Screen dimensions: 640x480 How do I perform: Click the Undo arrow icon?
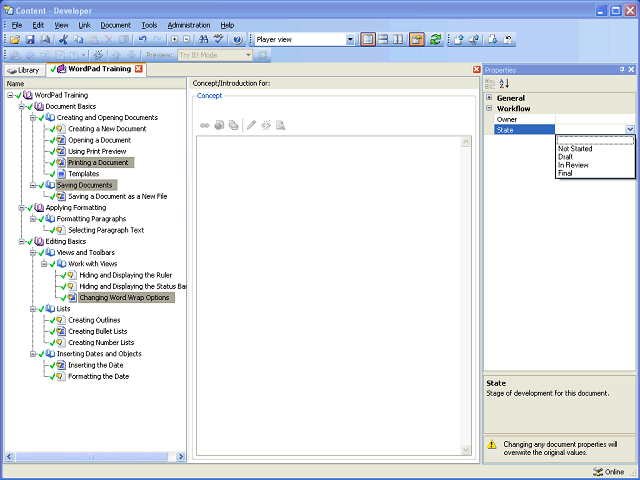click(142, 40)
